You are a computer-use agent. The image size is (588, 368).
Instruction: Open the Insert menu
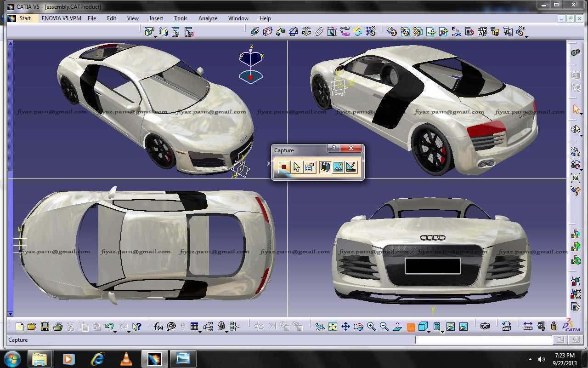point(156,18)
